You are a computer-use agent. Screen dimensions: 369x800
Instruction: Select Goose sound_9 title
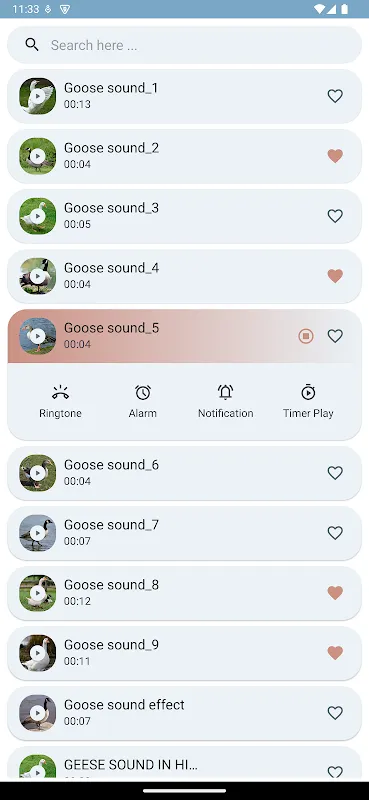(x=111, y=645)
